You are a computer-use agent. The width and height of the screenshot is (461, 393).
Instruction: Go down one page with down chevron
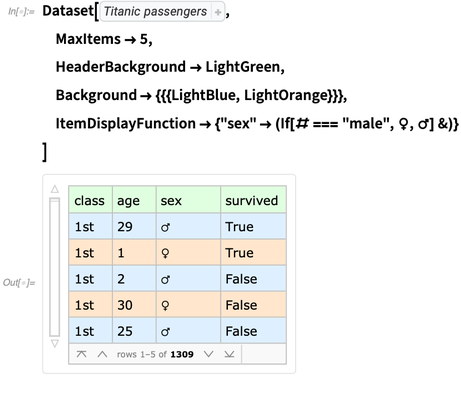(x=209, y=354)
